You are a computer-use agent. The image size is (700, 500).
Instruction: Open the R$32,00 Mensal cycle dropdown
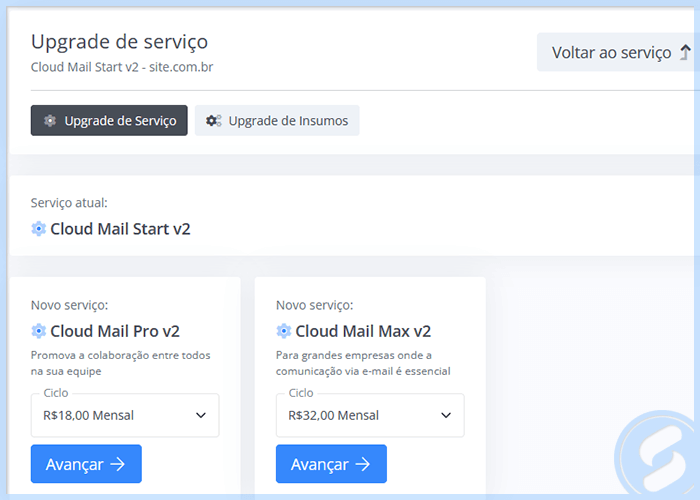pos(370,415)
